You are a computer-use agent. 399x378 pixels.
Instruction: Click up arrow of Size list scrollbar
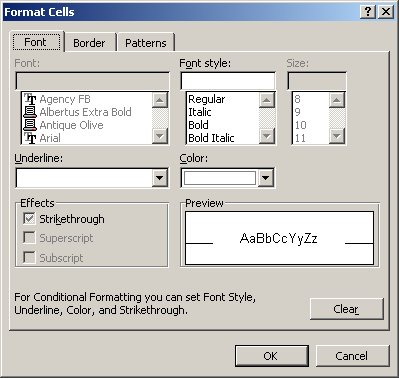[337, 100]
